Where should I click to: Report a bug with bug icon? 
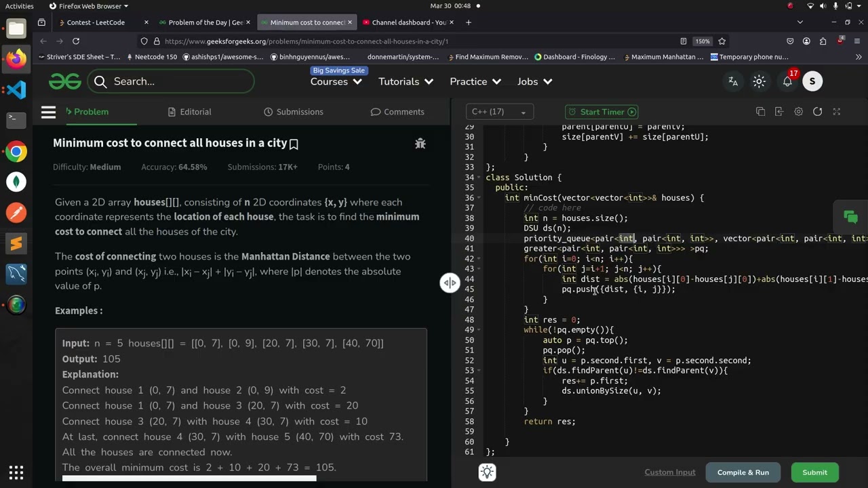(420, 143)
